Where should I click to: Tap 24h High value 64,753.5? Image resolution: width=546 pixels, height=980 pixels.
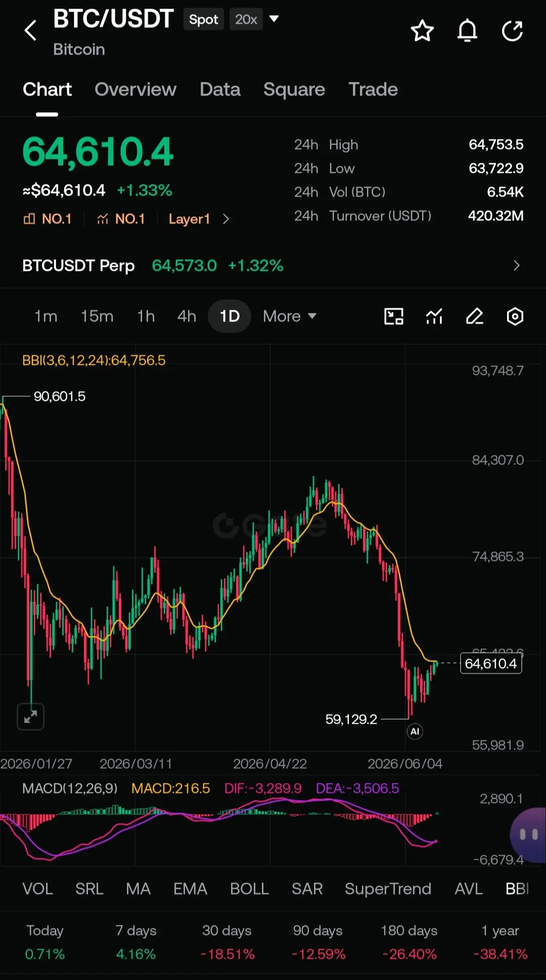[x=496, y=145]
